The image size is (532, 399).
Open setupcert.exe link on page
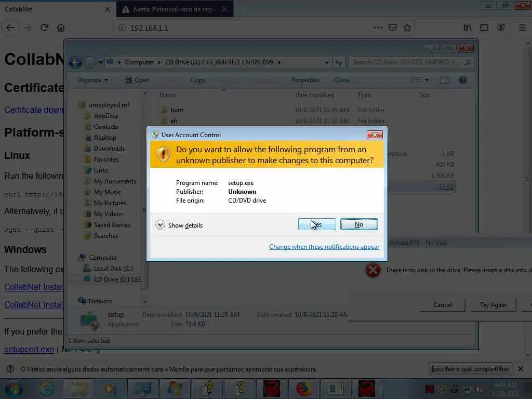[29, 349]
